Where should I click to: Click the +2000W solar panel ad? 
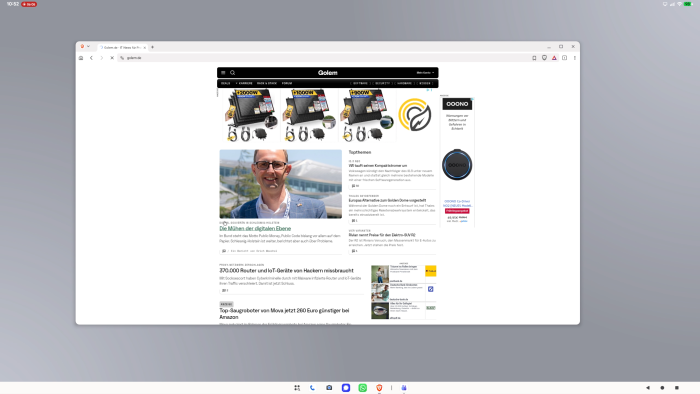(250, 115)
